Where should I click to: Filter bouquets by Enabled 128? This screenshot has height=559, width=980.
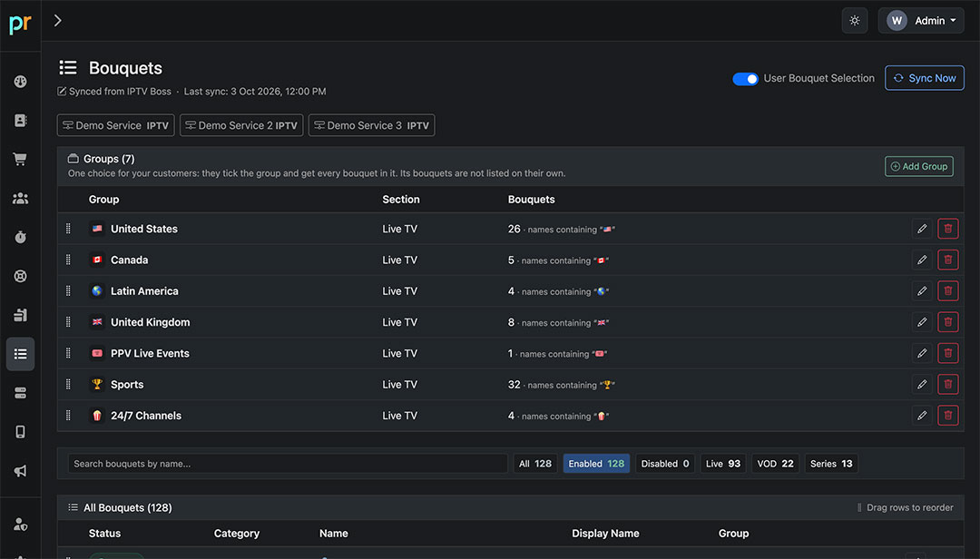596,464
